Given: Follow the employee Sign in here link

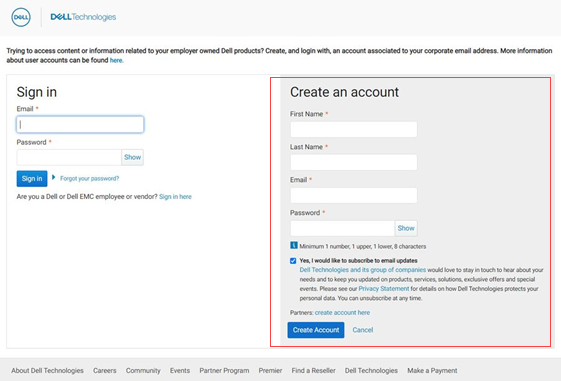Looking at the screenshot, I should [x=175, y=197].
